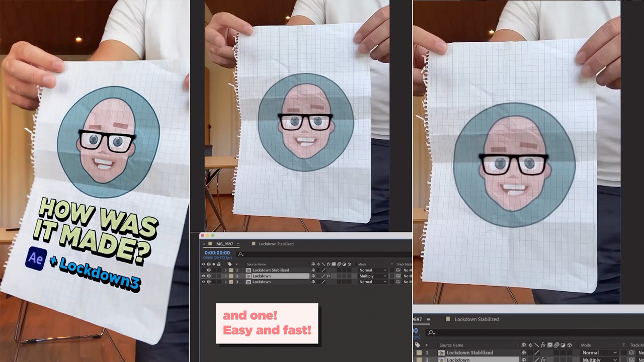Open Normal mode dropdown for layer 3, middle timeline
644x362 pixels.
[373, 282]
